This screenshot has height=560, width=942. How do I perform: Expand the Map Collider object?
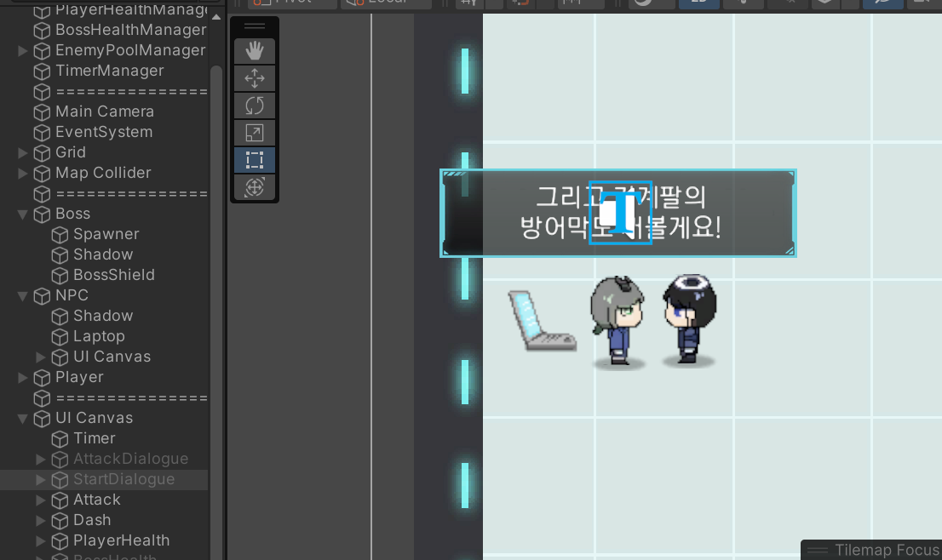tap(23, 173)
